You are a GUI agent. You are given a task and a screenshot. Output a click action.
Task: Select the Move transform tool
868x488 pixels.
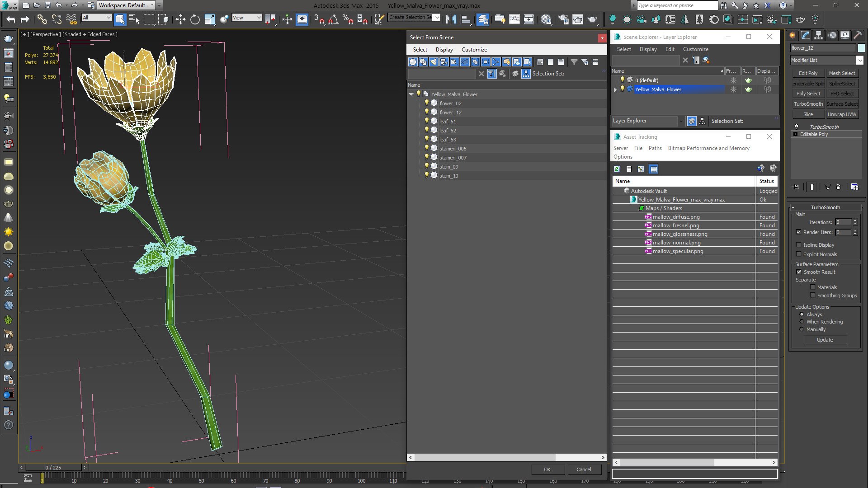(x=180, y=19)
